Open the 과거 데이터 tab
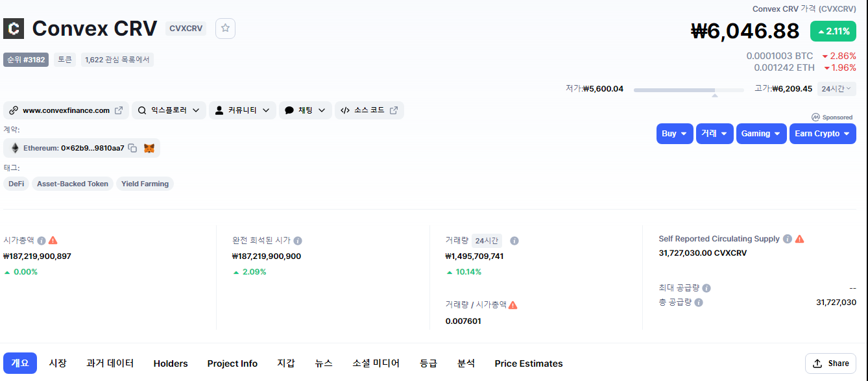 110,363
